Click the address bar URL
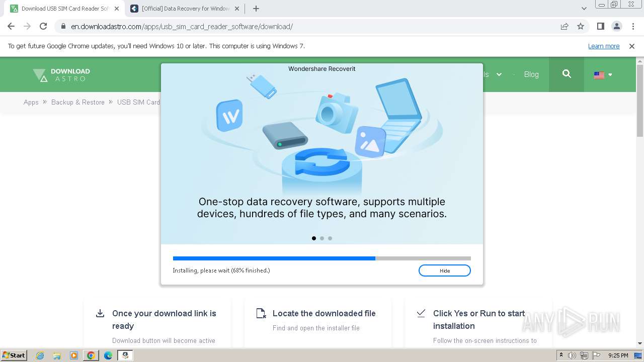This screenshot has height=362, width=644. click(x=182, y=27)
